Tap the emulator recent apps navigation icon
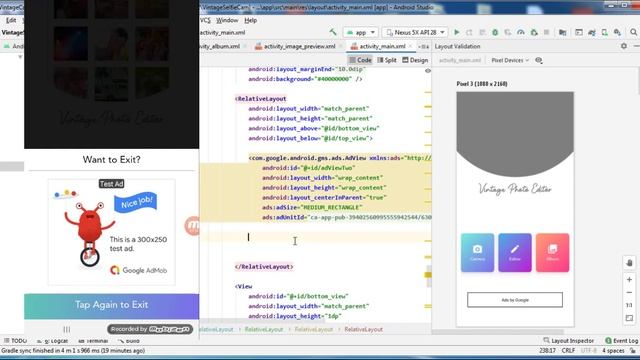640x360 pixels. 67,329
